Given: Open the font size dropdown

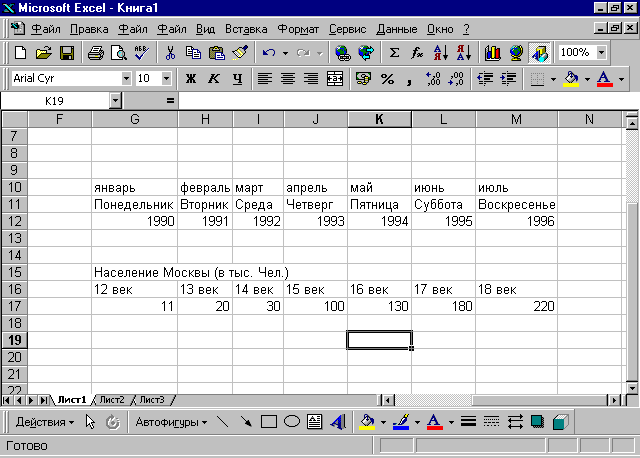Looking at the screenshot, I should [x=166, y=78].
